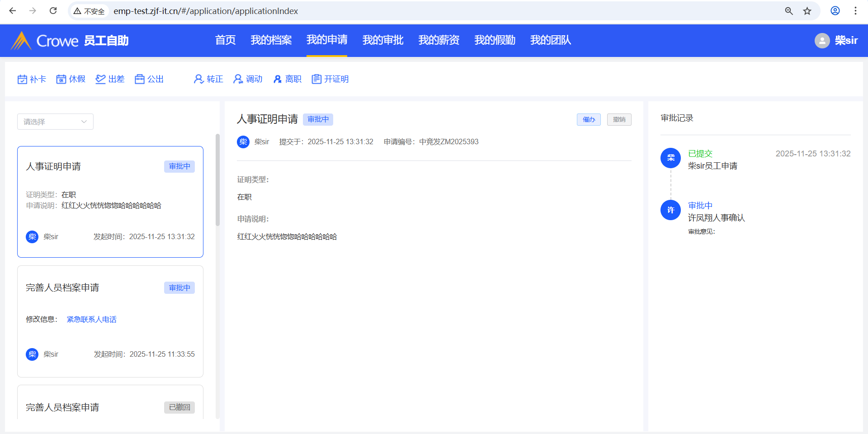Select the 出差 business trip icon
Viewport: 868px width, 434px height.
[100, 80]
